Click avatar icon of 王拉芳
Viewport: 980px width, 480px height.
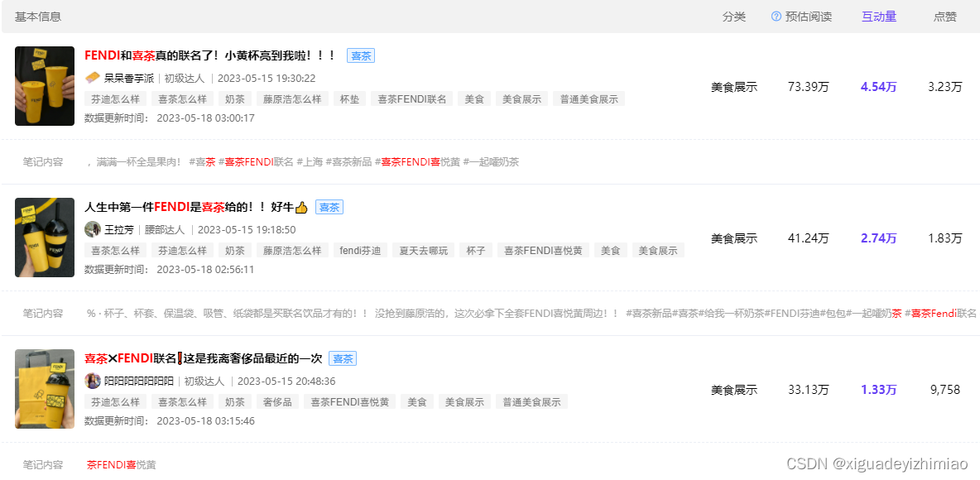92,229
